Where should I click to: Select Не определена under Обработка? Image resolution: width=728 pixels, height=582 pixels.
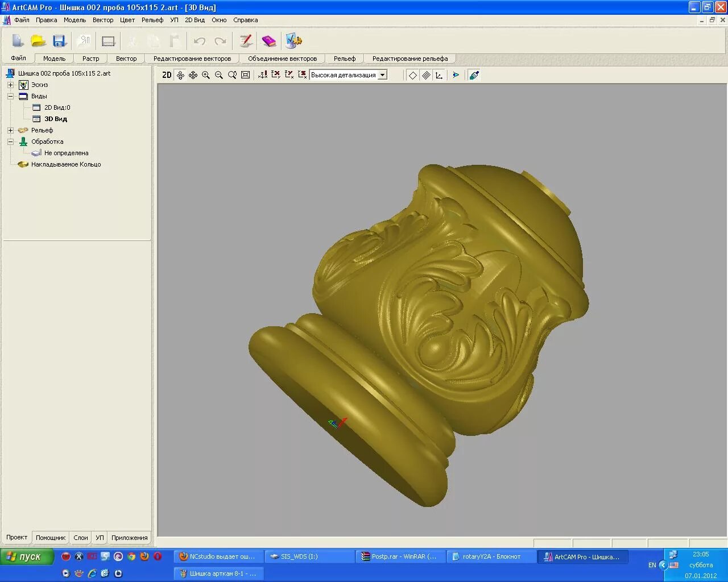pos(66,153)
